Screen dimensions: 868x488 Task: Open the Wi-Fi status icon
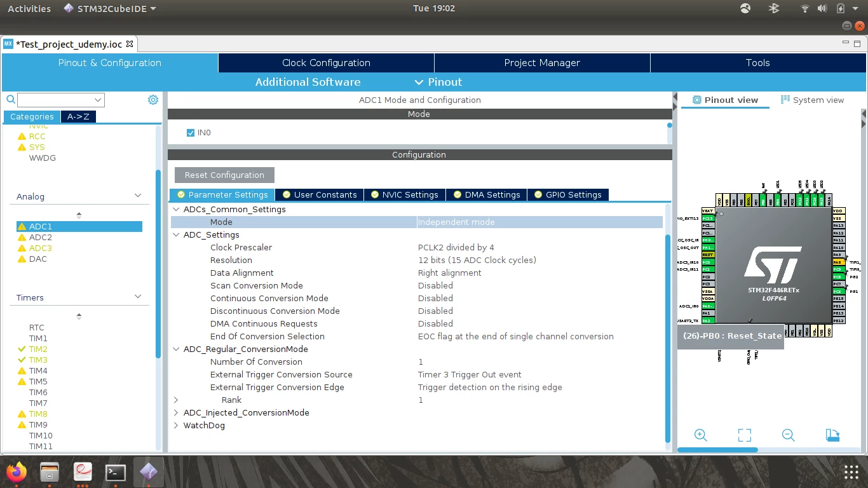click(804, 8)
